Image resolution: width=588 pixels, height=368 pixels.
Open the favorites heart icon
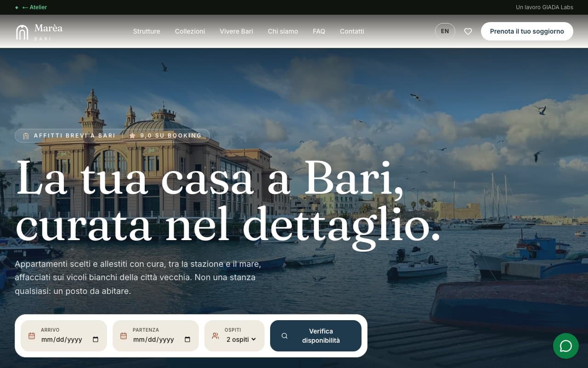click(x=468, y=31)
